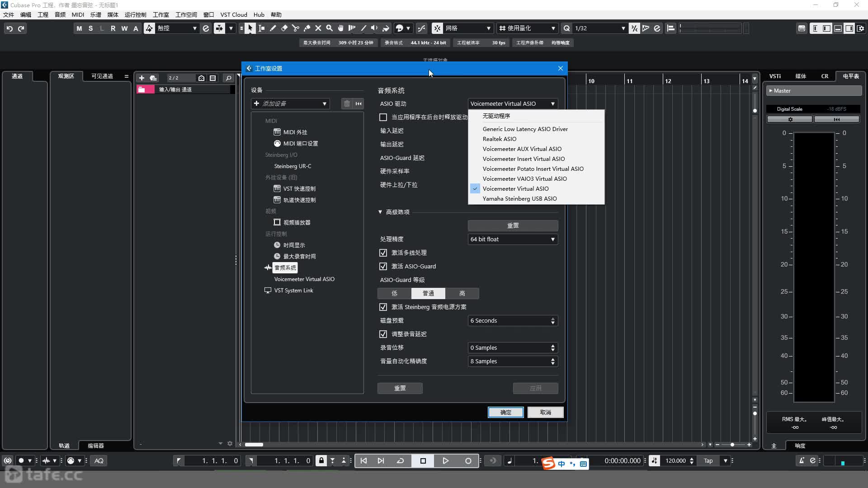Click 确定 to confirm settings
This screenshot has height=488, width=868.
point(505,413)
